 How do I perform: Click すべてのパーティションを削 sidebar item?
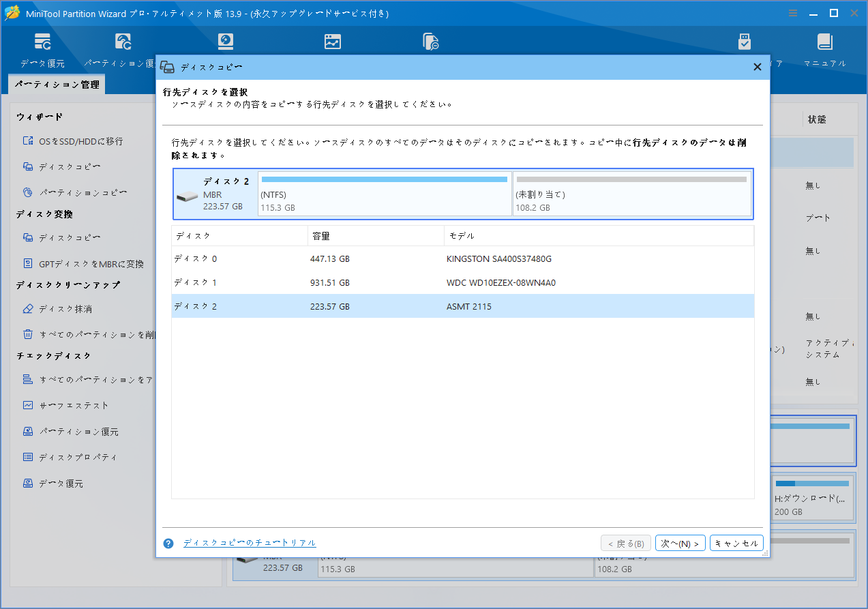[89, 335]
